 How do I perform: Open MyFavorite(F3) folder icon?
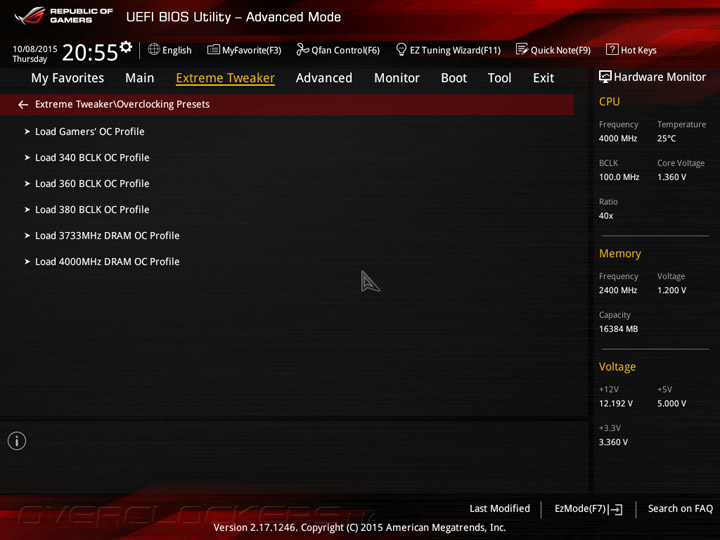click(213, 49)
